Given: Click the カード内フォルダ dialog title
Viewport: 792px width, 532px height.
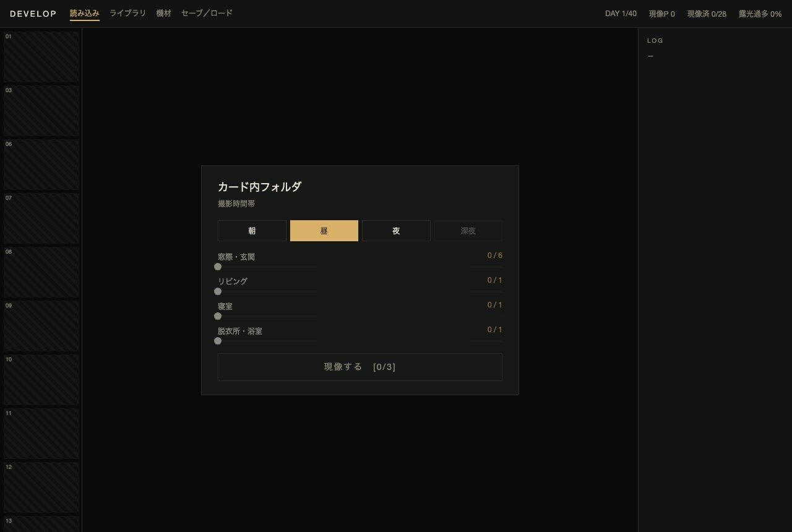Looking at the screenshot, I should point(259,187).
